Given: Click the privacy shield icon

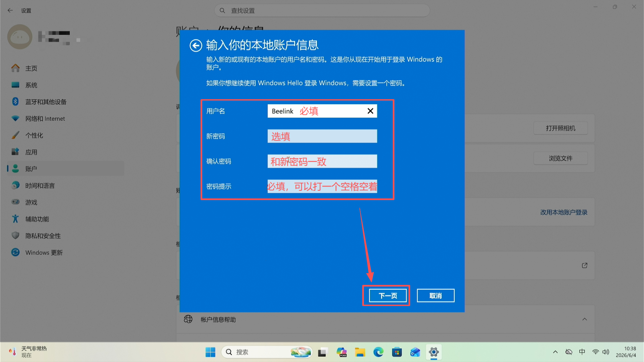Looking at the screenshot, I should (x=15, y=235).
